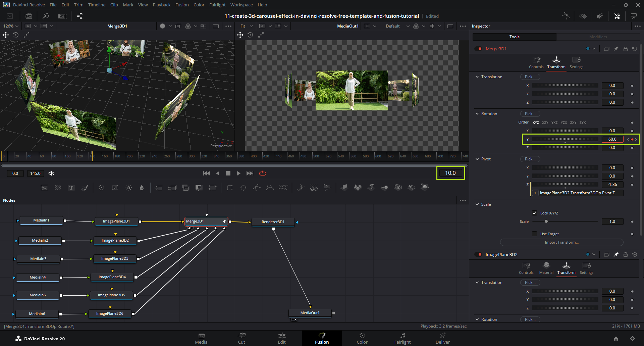Lock the Merge3D1 tool controls
The image size is (644, 346).
tap(625, 49)
